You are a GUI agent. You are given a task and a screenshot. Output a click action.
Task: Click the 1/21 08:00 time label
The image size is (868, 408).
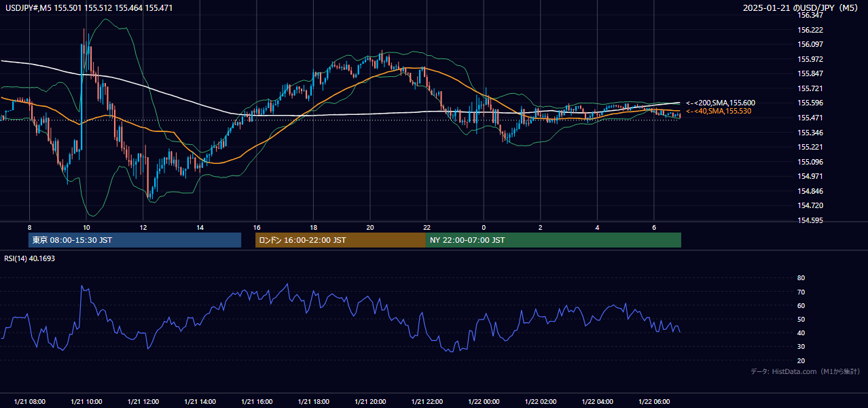click(30, 402)
